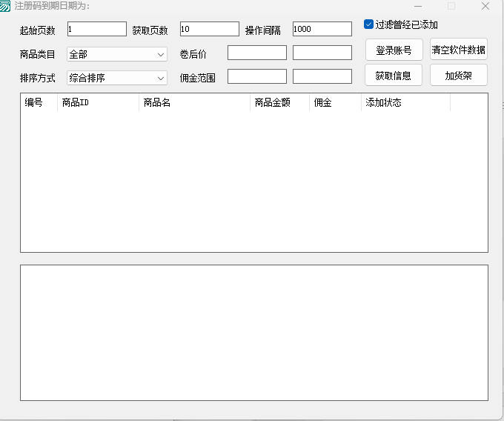Click the second 卷后价 maximum field
The width and height of the screenshot is (504, 421).
[322, 53]
